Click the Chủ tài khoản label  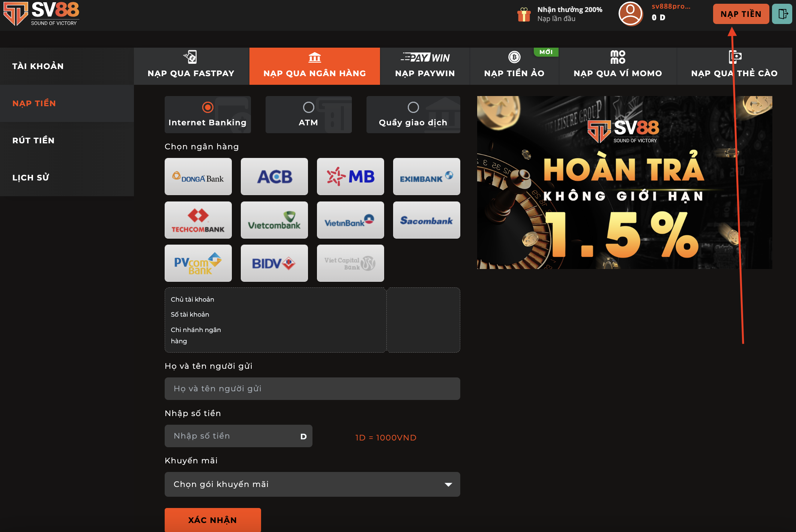(x=192, y=299)
